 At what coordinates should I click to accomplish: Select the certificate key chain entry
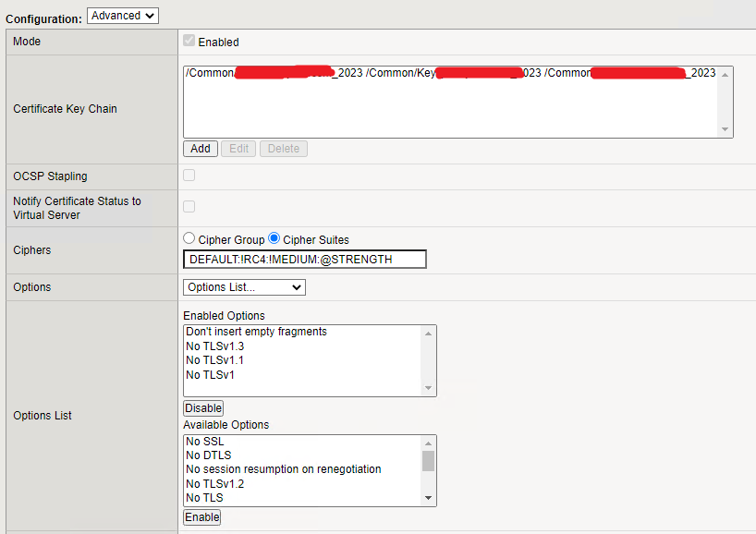pos(451,73)
